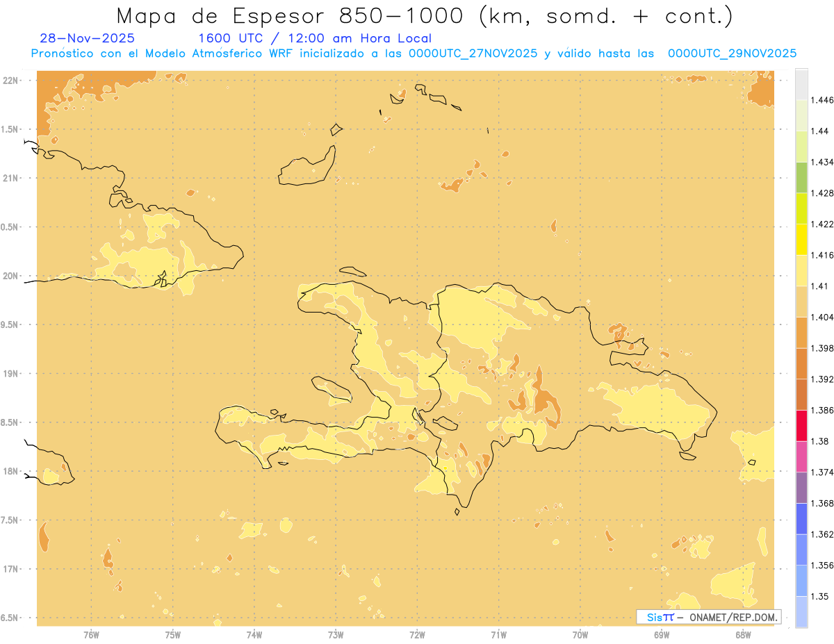The width and height of the screenshot is (834, 644).
Task: Select legend value 1.35
Action: click(819, 597)
